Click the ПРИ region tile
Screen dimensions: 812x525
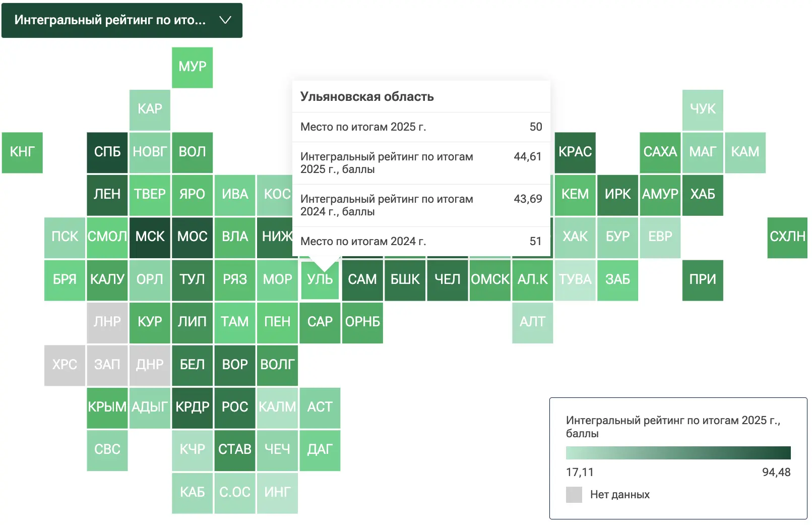[703, 280]
